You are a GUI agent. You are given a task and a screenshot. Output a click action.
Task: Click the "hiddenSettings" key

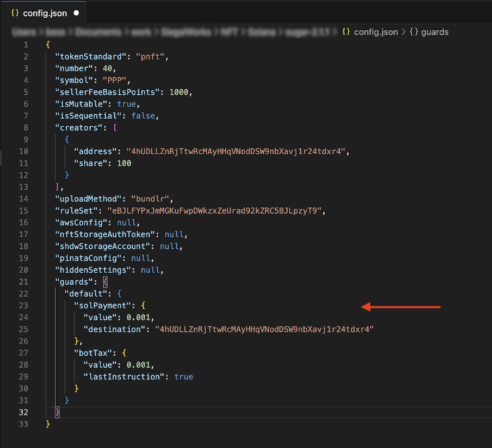pyautogui.click(x=93, y=270)
